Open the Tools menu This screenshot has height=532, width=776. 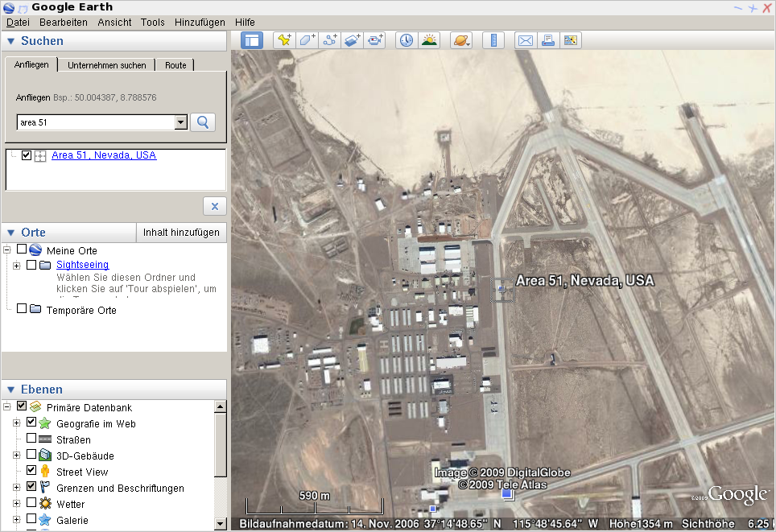(x=152, y=23)
